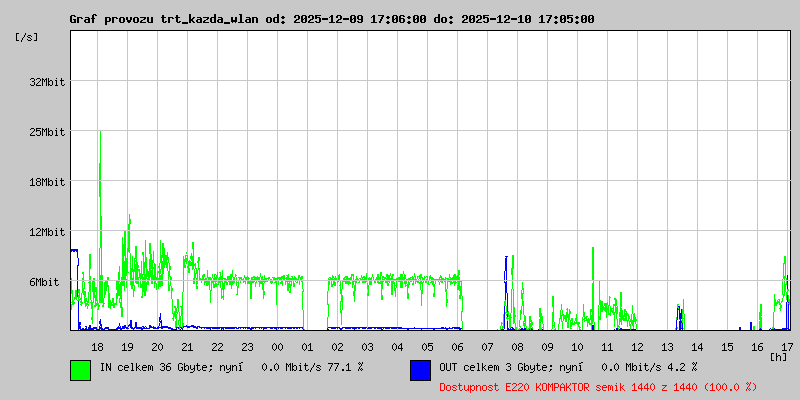The image size is (800, 400).
Task: Click the blue OUT legend color swatch
Action: (x=420, y=369)
